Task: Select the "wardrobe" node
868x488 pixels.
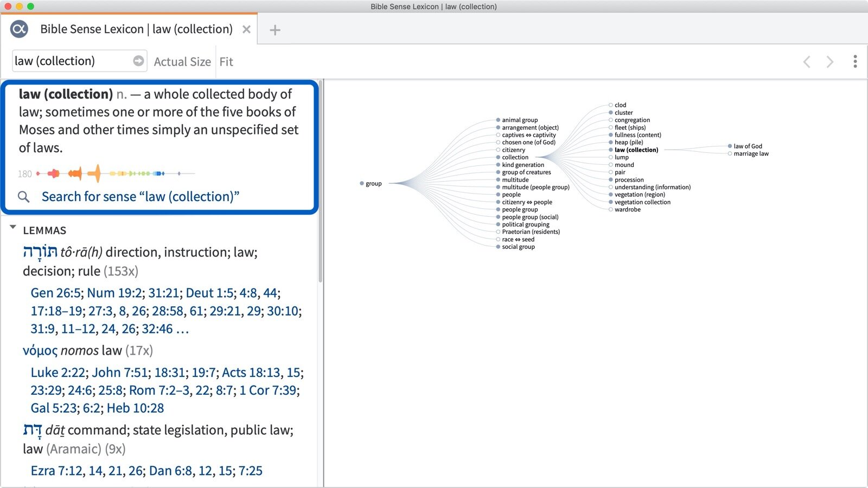Action: 624,209
